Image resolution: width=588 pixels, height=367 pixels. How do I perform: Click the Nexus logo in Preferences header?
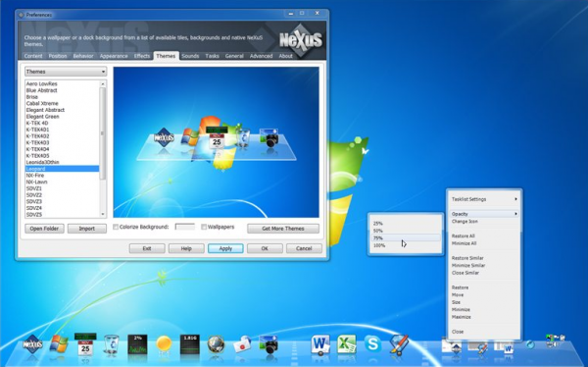(301, 40)
